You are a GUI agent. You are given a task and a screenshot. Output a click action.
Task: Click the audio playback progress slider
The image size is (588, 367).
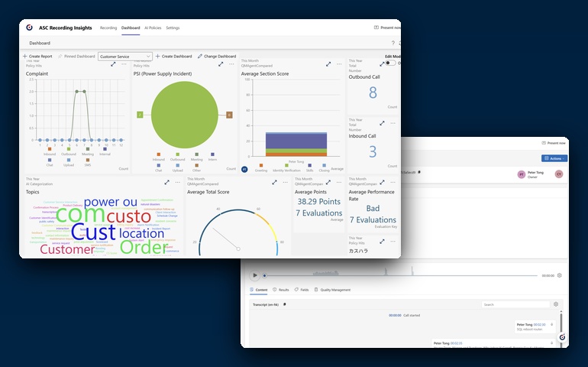click(x=401, y=276)
